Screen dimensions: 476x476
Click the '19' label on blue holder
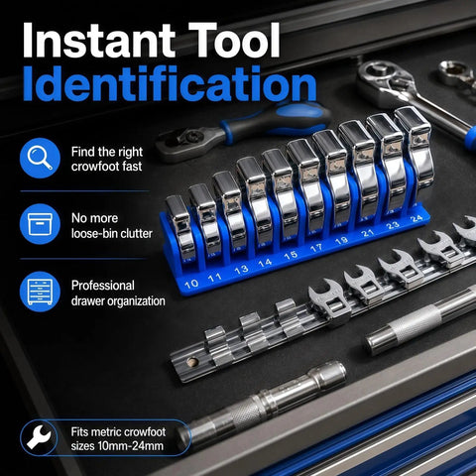[x=341, y=240]
